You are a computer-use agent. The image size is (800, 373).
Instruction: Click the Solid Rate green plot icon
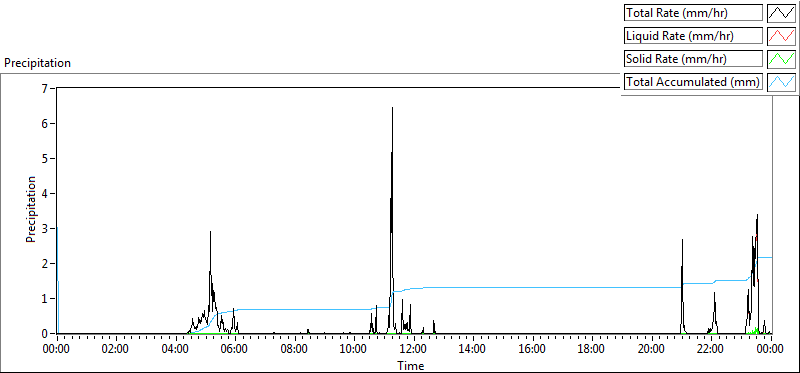[x=782, y=59]
